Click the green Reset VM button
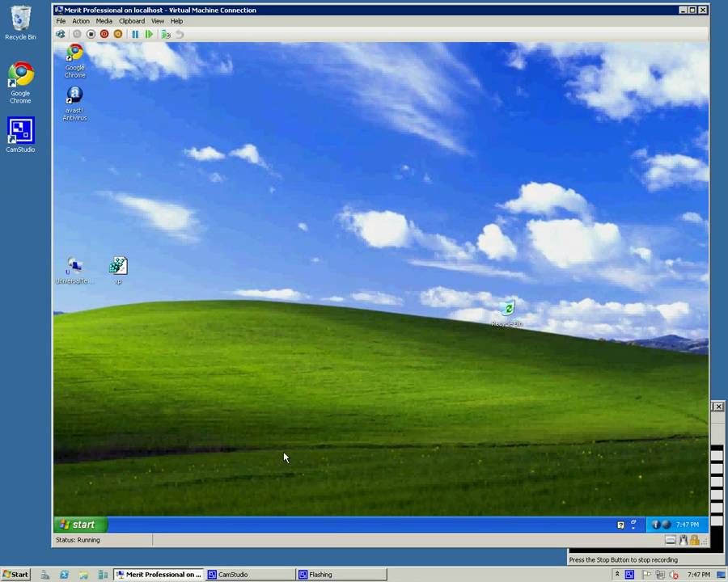728x582 pixels. (149, 34)
